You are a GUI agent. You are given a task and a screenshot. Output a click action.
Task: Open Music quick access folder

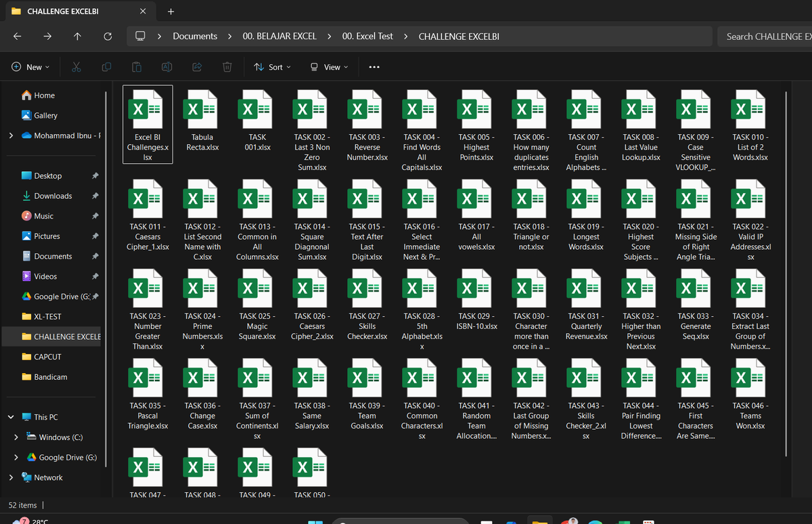(x=43, y=216)
